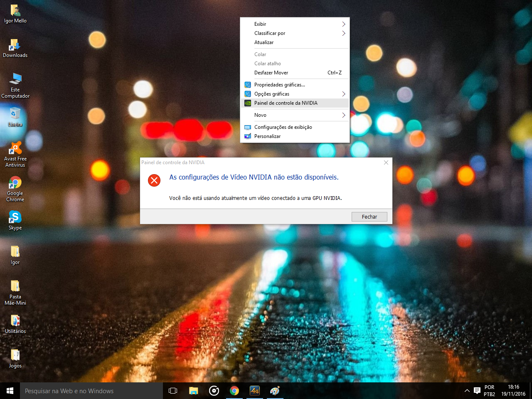Open the Igor Mello desktop folder
This screenshot has height=399, width=532.
pos(15,14)
